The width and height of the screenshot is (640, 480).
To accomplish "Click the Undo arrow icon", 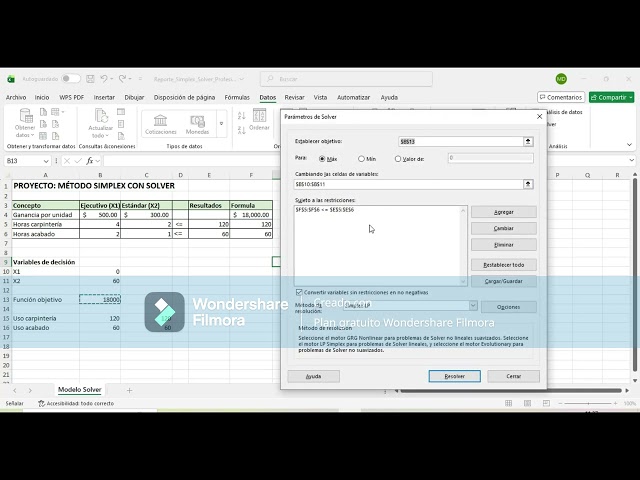I will 104,78.
